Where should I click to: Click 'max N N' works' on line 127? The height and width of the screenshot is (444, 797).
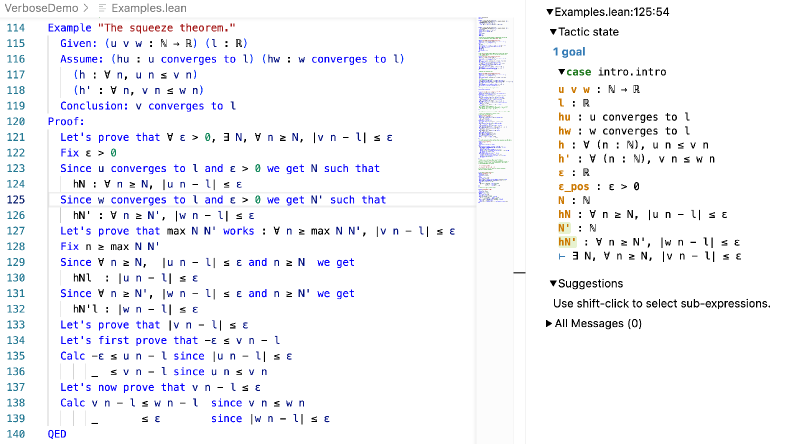[210, 231]
